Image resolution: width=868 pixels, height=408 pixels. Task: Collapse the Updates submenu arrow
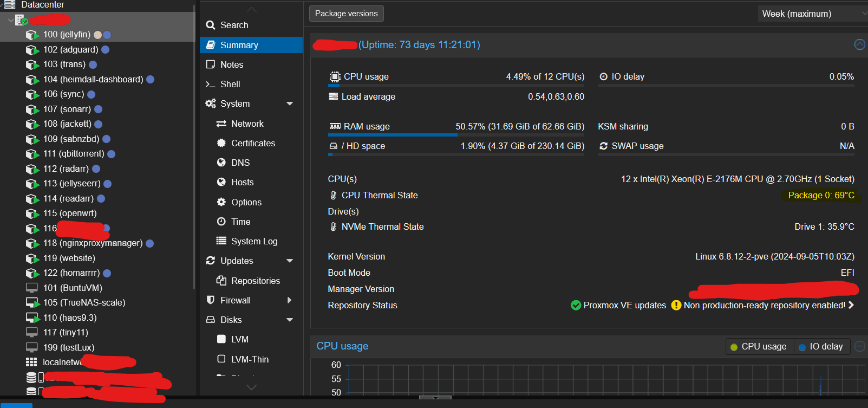point(290,261)
